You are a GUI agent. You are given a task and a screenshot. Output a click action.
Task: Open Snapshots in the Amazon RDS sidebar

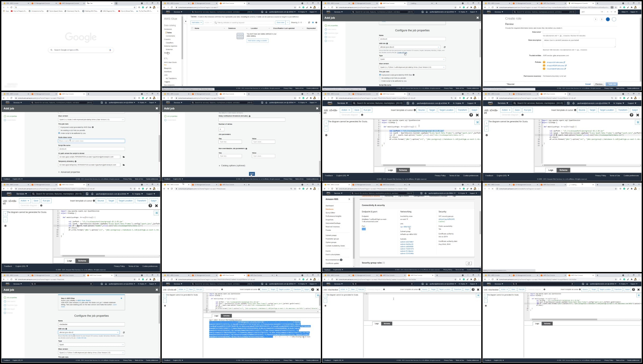click(330, 220)
